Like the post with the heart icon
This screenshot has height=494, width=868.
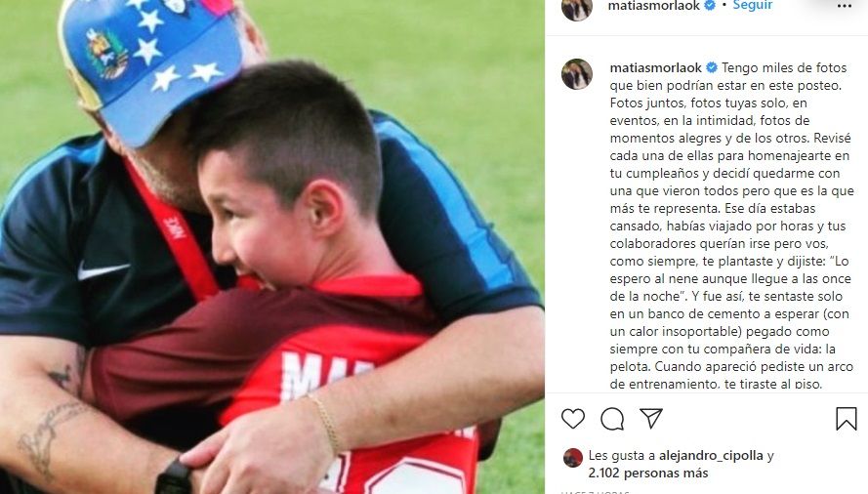point(573,419)
